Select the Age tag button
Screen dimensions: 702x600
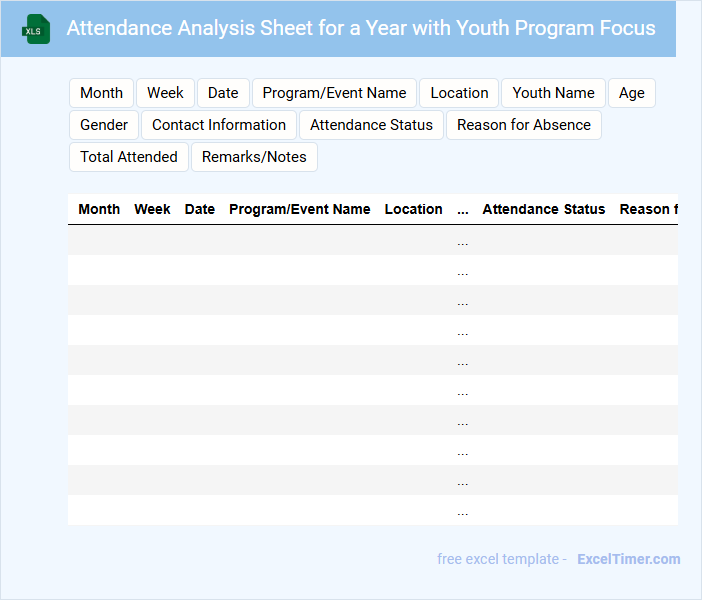click(631, 93)
